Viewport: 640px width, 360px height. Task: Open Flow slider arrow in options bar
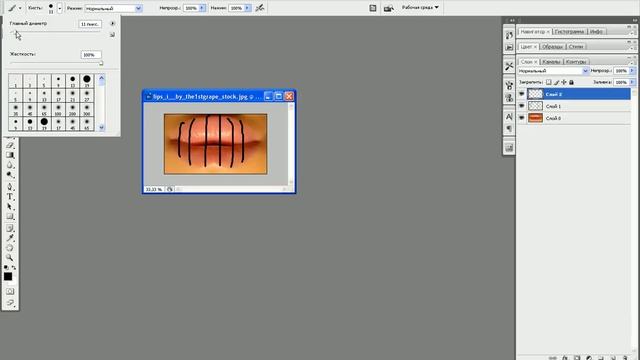(247, 8)
